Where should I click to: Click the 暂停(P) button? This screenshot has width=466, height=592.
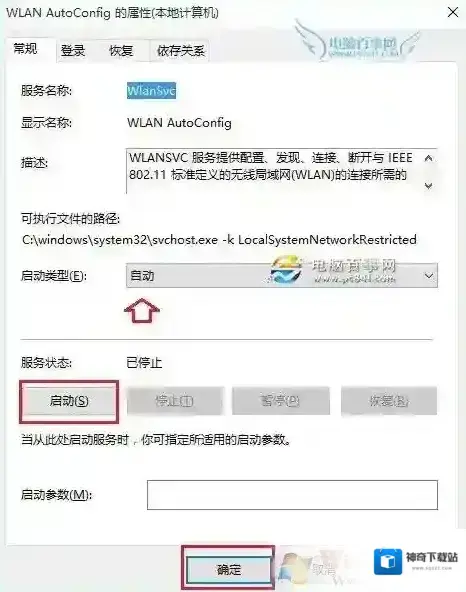[281, 401]
